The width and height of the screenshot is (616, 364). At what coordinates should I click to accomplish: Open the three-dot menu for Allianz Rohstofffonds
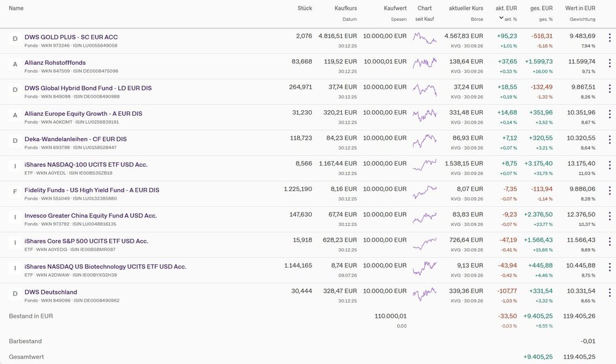coord(609,63)
